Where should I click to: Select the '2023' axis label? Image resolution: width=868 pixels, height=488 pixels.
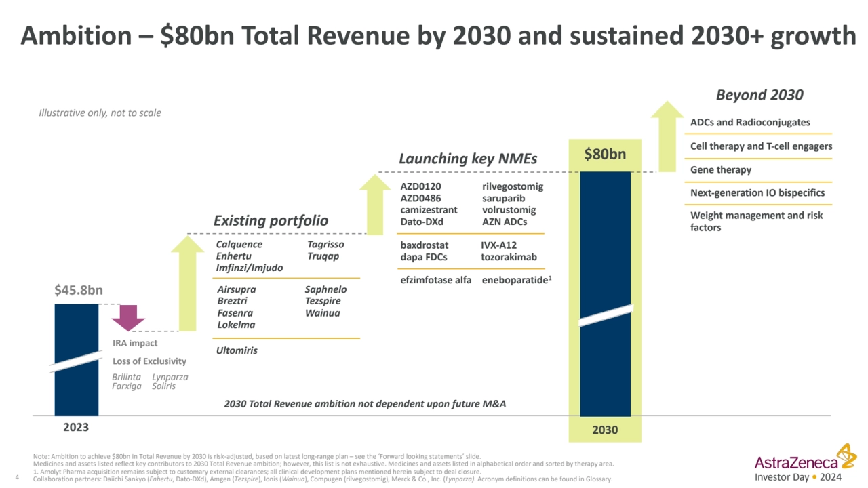click(76, 427)
